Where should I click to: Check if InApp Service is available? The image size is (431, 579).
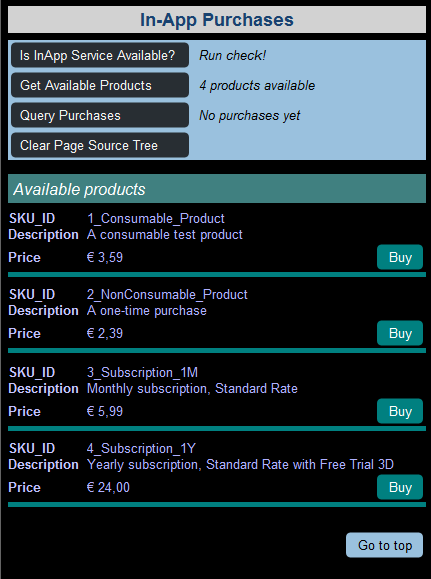100,55
